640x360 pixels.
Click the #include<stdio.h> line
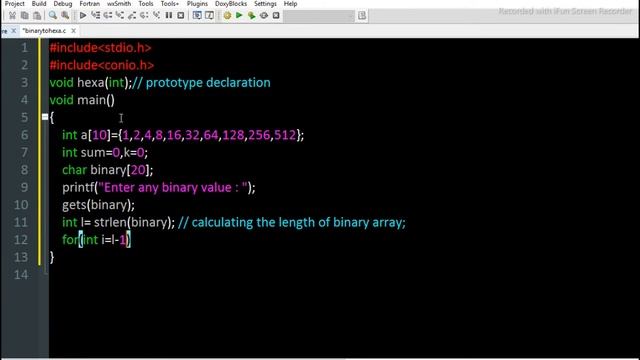100,48
